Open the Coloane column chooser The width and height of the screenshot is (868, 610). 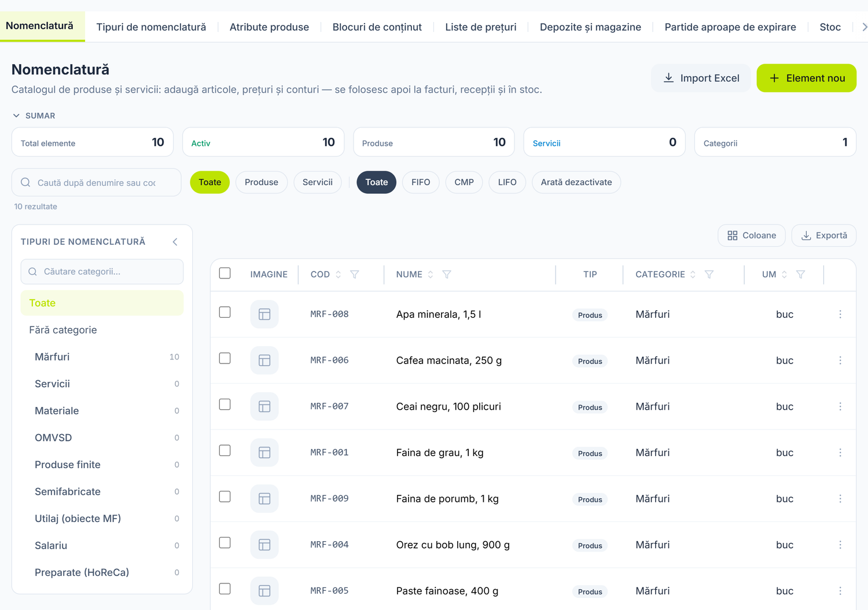pos(752,236)
